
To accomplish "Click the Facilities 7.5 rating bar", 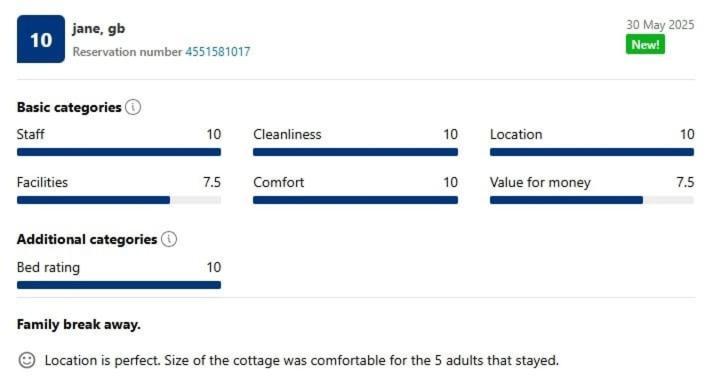I will 119,200.
